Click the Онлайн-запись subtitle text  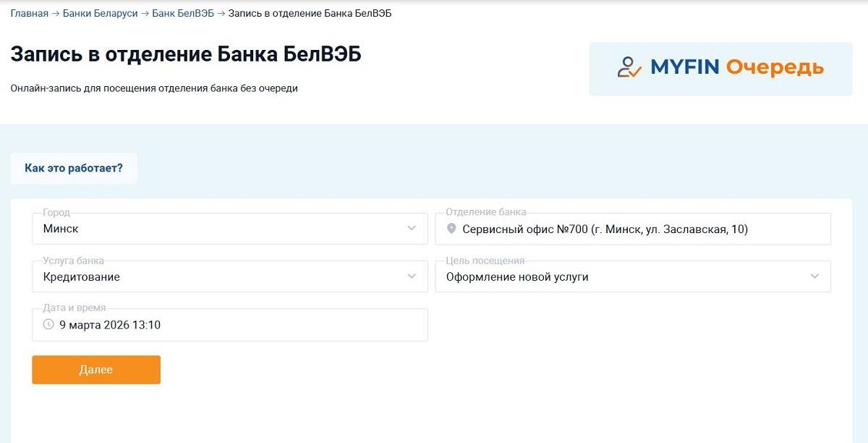154,88
